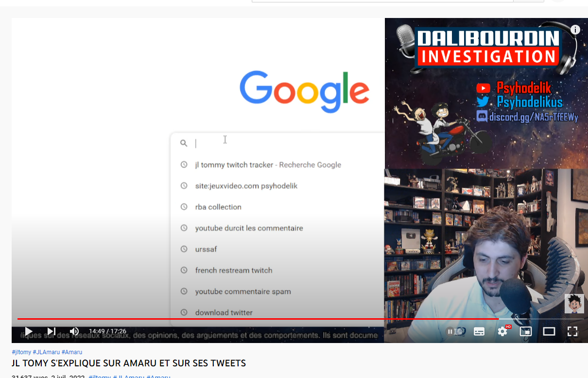Viewport: 588px width, 378px height.
Task: Enter fullscreen mode
Action: tap(572, 331)
